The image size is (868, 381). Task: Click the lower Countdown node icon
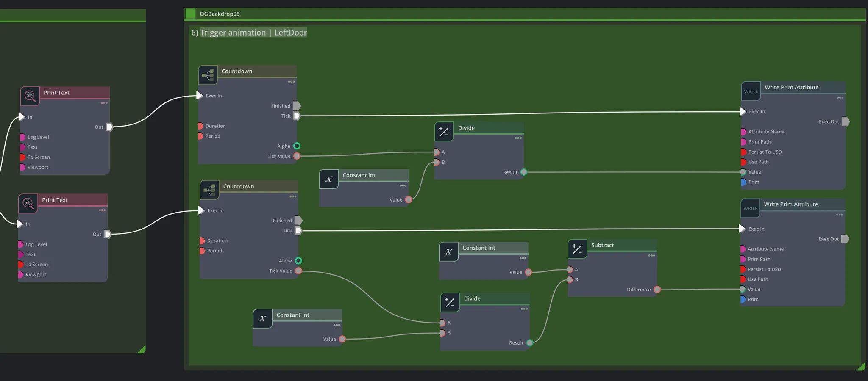209,190
